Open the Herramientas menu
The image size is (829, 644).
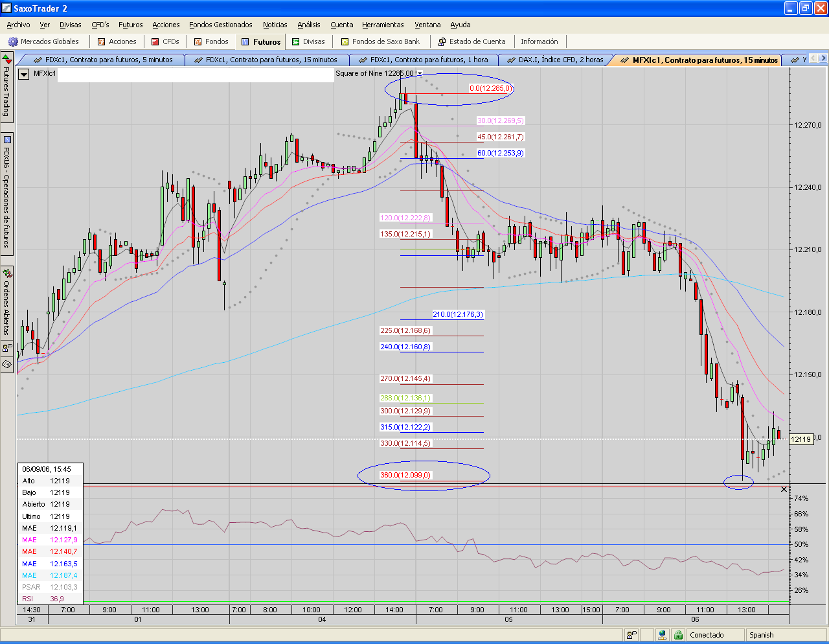(383, 25)
